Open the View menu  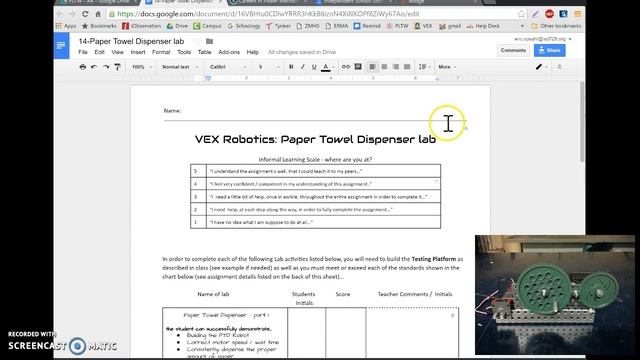click(118, 52)
